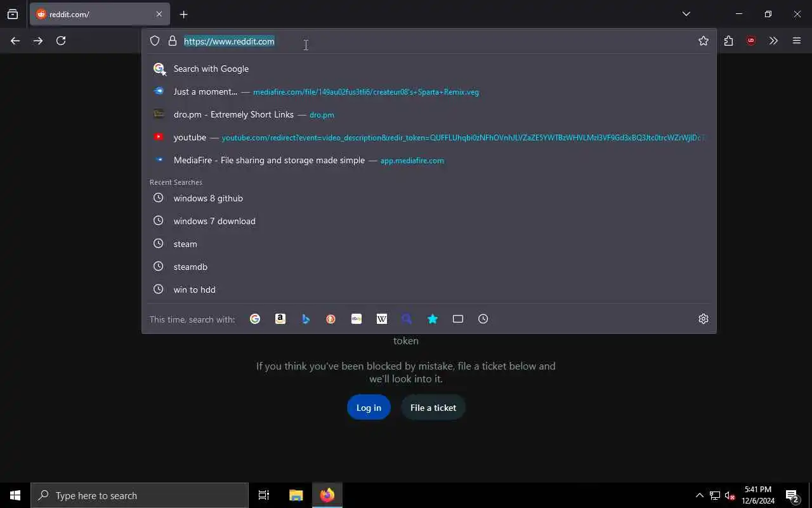Search this time with Wikipedia
The height and width of the screenshot is (508, 812).
(x=382, y=319)
